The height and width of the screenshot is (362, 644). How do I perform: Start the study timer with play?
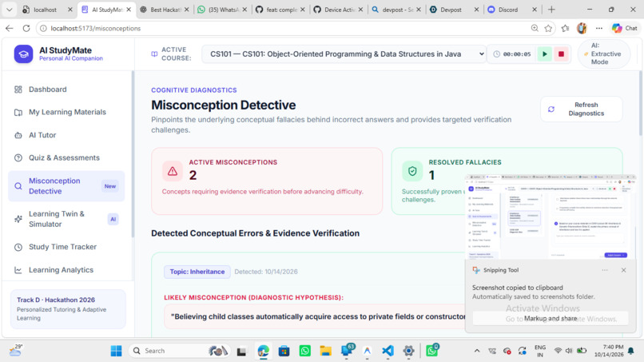tap(545, 54)
